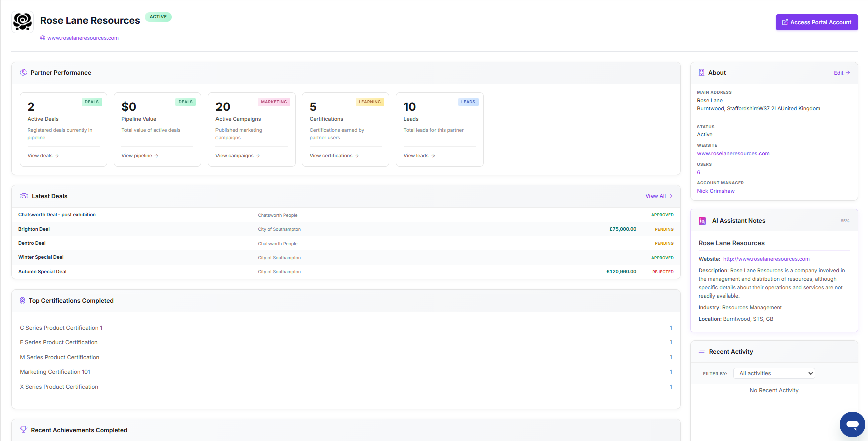
Task: Click the LEADS tag on Leads card
Action: 468,102
